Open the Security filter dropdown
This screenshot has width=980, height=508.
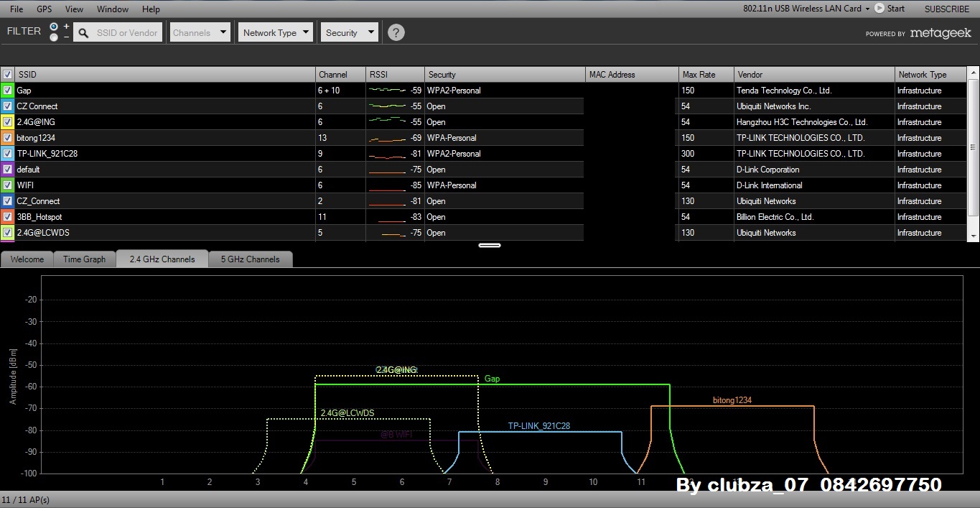pos(349,32)
